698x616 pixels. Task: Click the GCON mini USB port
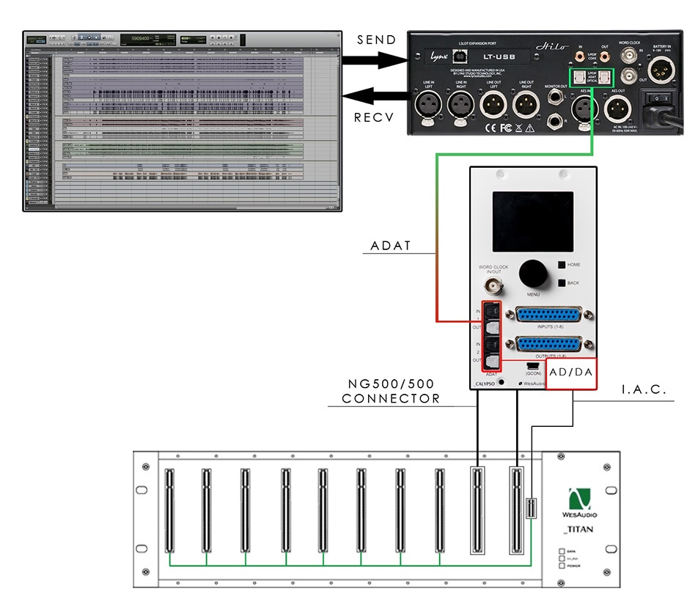[533, 366]
